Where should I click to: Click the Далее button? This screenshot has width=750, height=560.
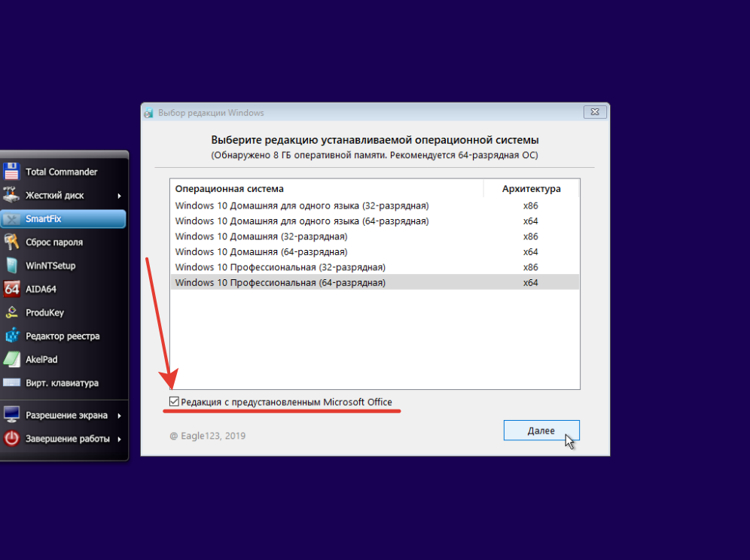(541, 431)
